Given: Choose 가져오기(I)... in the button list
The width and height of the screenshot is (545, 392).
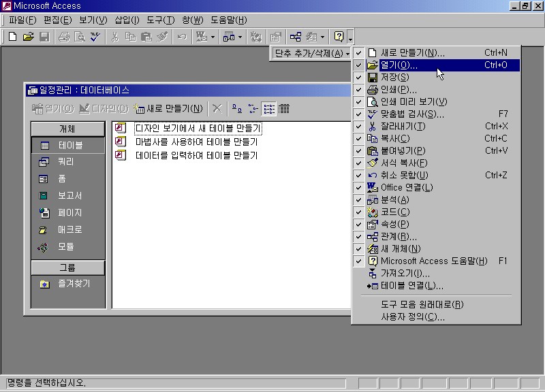Looking at the screenshot, I should point(437,274).
